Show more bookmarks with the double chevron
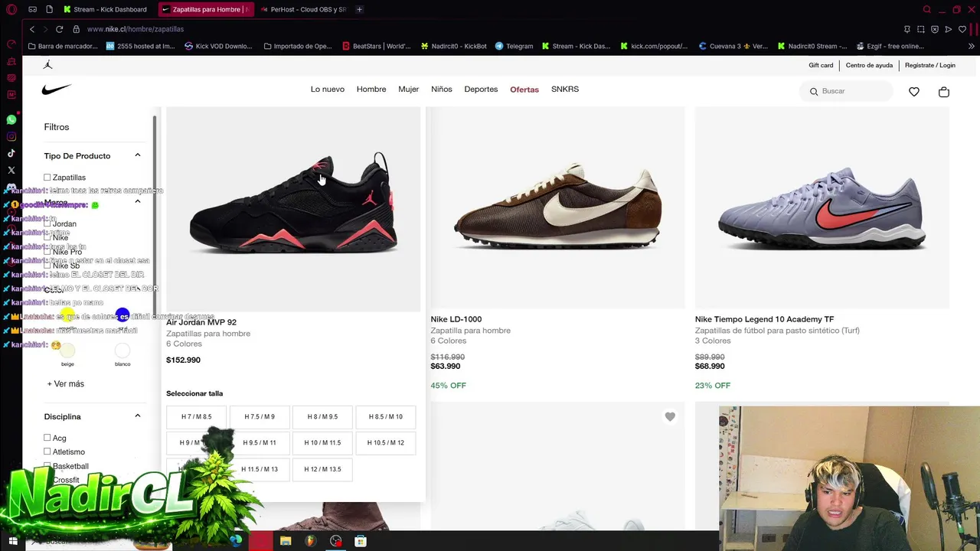The height and width of the screenshot is (551, 980). pyautogui.click(x=972, y=46)
